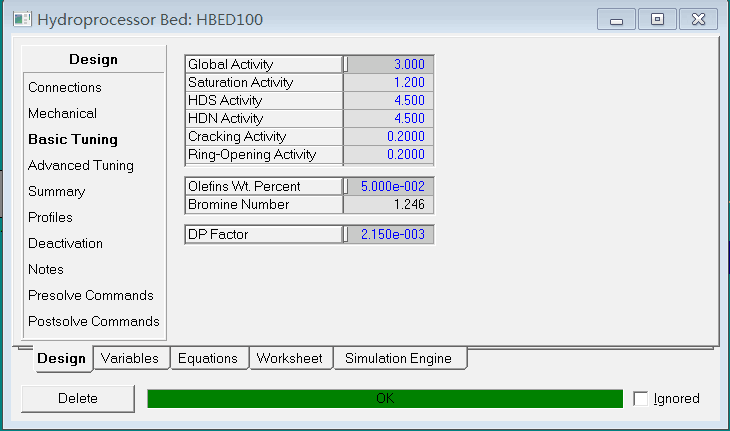Viewport: 730px width, 431px height.
Task: Open the Notes page
Action: coord(46,269)
